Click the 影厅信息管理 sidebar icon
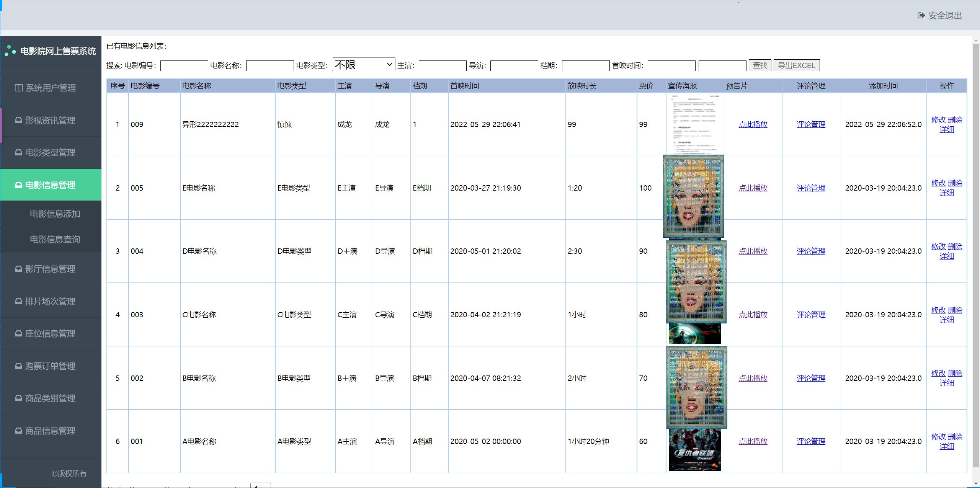 click(18, 269)
